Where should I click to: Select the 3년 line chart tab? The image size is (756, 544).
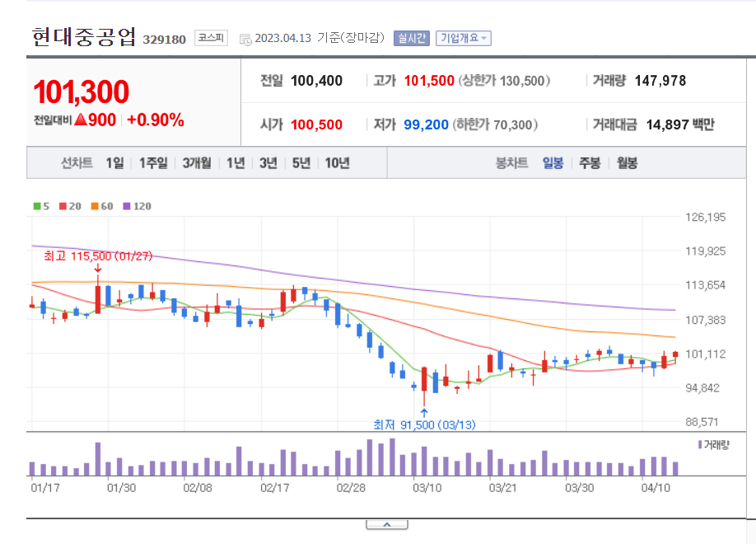click(268, 163)
